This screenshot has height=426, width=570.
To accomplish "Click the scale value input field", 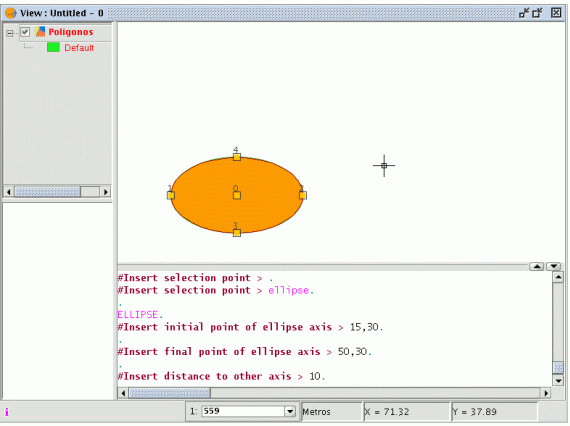I will tap(244, 411).
